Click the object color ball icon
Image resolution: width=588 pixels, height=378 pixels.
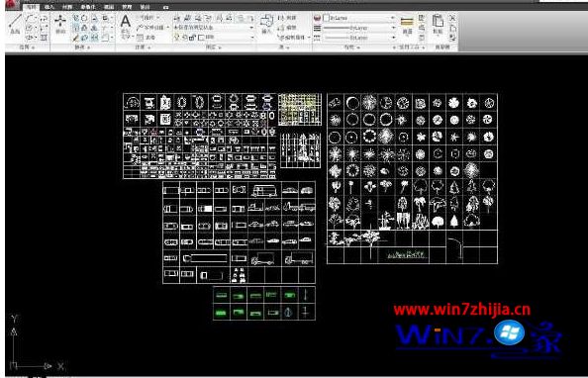click(x=317, y=18)
